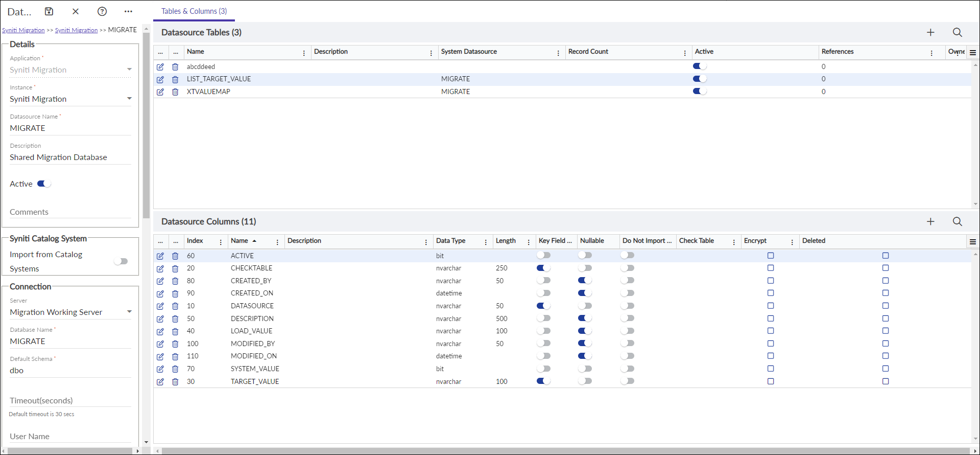This screenshot has height=455, width=980.
Task: Click the close X icon beside the save icon
Action: tap(76, 11)
